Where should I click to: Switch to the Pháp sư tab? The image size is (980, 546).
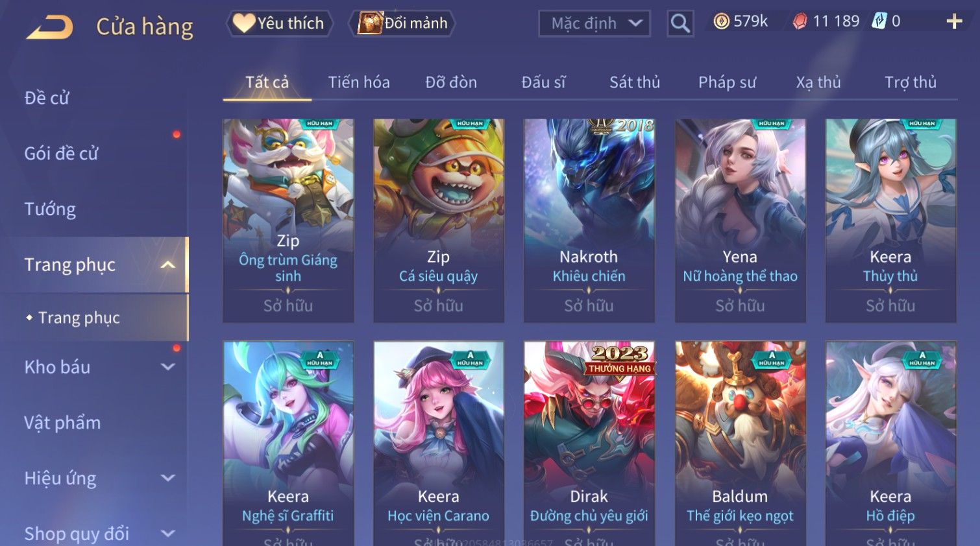(x=727, y=82)
